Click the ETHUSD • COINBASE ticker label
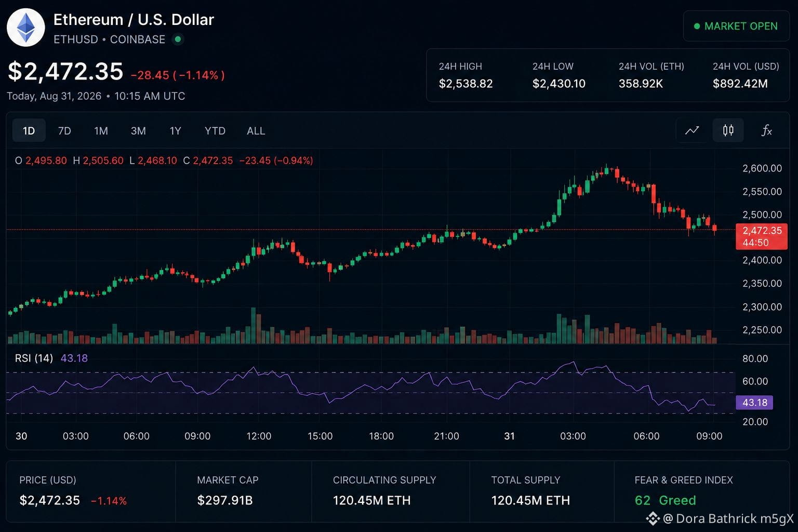The image size is (798, 532). (x=109, y=39)
